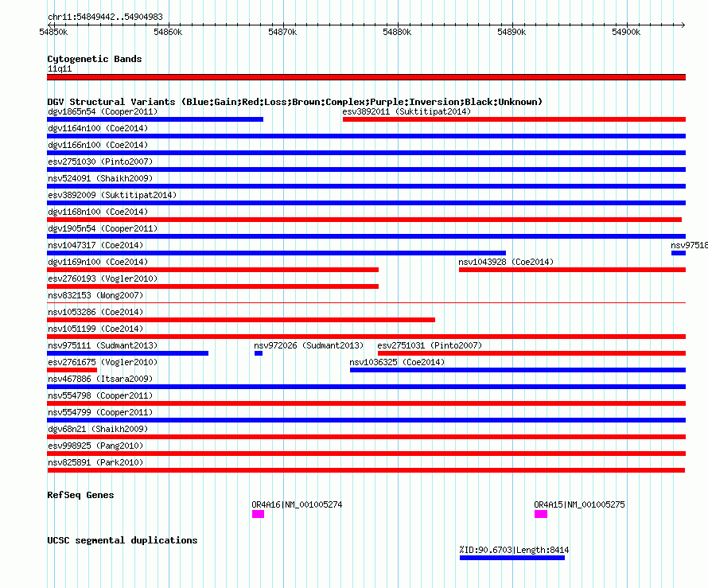Viewport: 708px width, 588px height.
Task: Click the 54890k ruler tick label
Action: (x=512, y=32)
